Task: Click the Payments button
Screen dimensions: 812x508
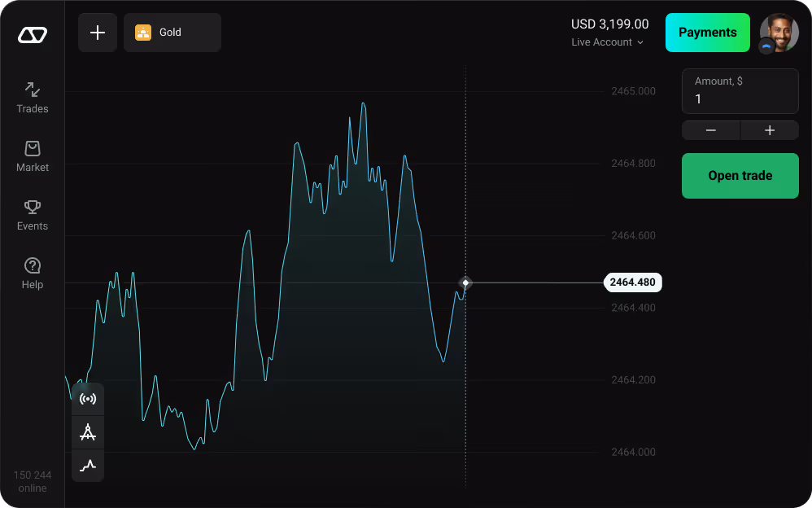Action: pos(707,33)
